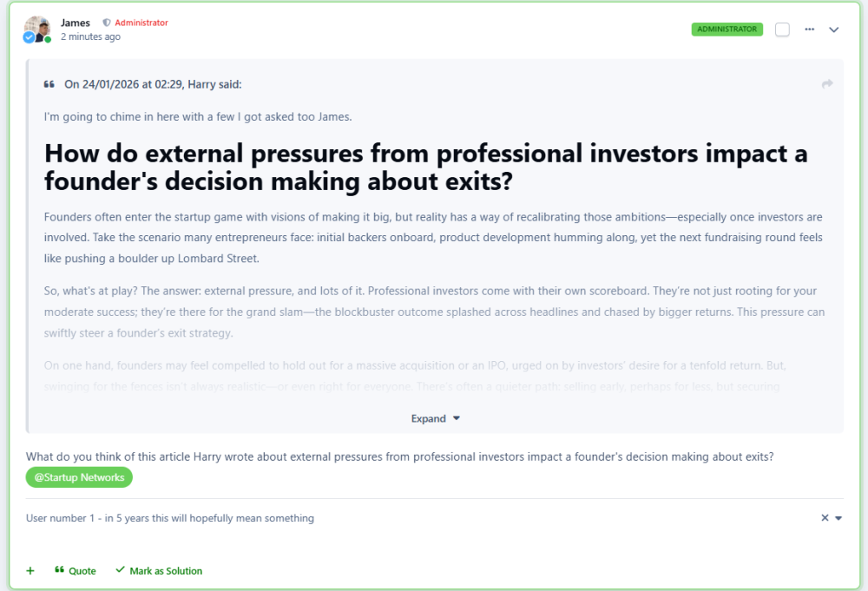Click the green ADMINISTRATOR badge
Viewport: 868px width, 591px height.
click(727, 29)
